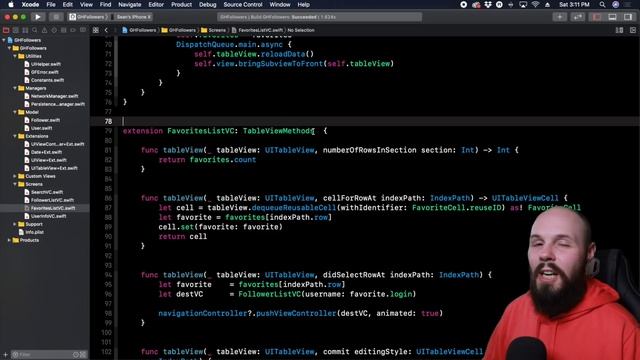Click No Selection in jump bar
This screenshot has width=640, height=360.
click(x=301, y=30)
